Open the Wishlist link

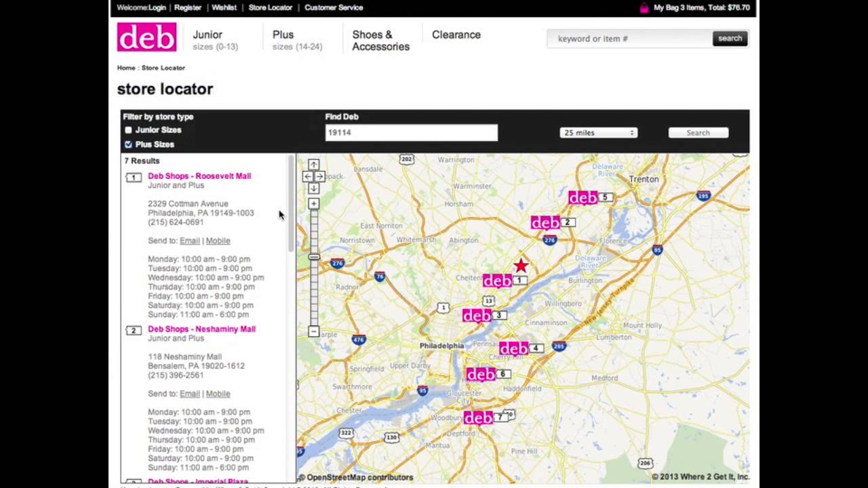[224, 7]
